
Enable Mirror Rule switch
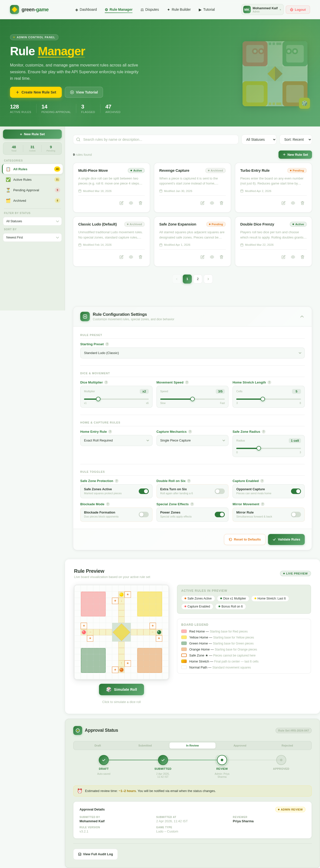point(296,514)
